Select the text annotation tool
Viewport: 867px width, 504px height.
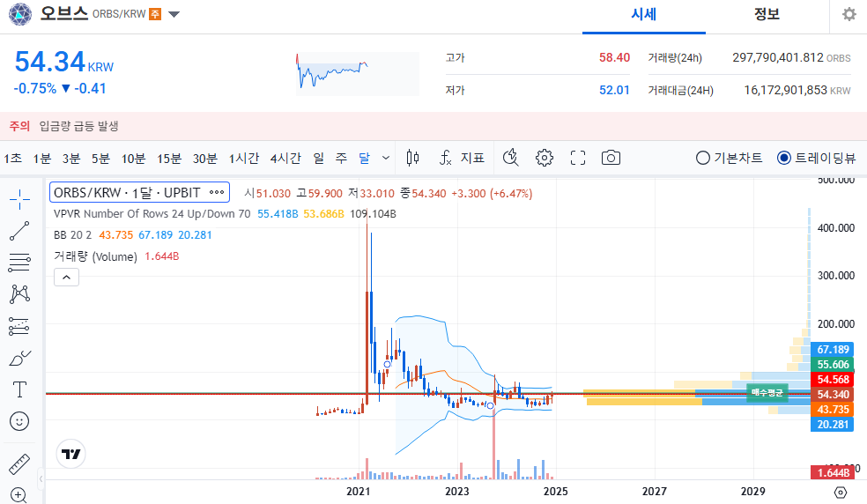pyautogui.click(x=19, y=389)
